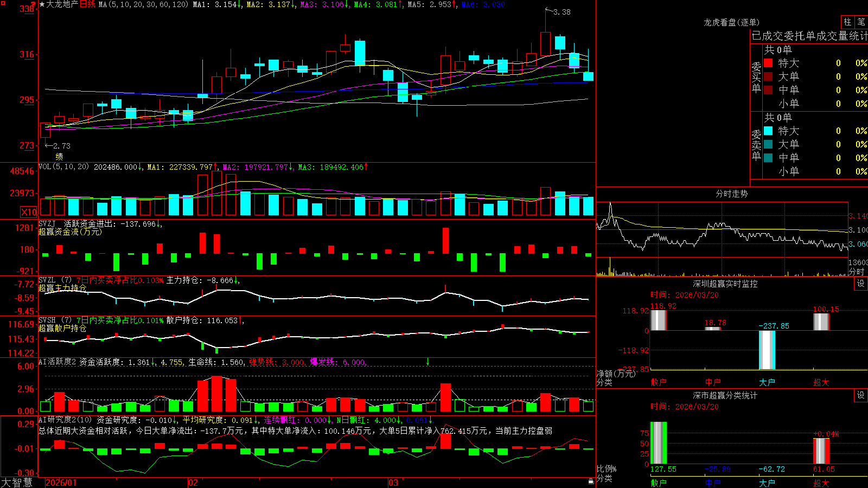This screenshot has width=868, height=488.
Task: Click the SVZL indicator name
Action: [47, 280]
